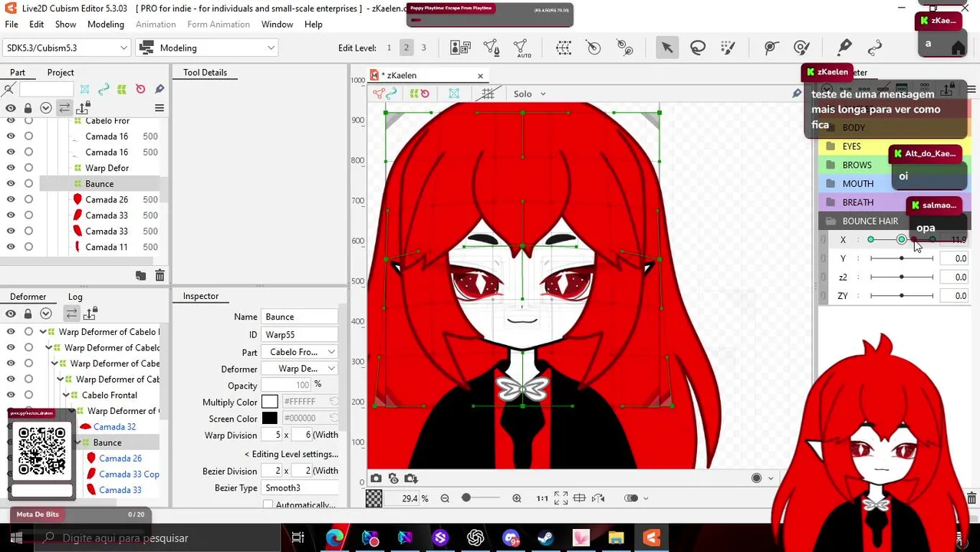
Task: Take a canvas snapshot with camera icon
Action: tap(376, 478)
